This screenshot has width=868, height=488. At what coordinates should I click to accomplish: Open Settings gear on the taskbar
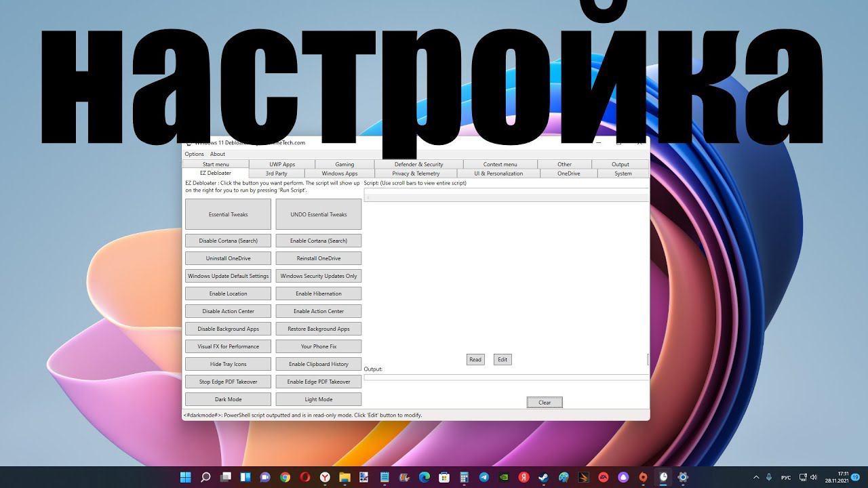click(x=683, y=477)
